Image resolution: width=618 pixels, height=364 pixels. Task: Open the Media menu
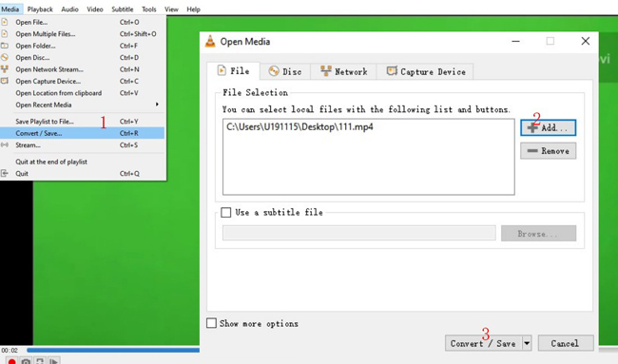[x=10, y=10]
